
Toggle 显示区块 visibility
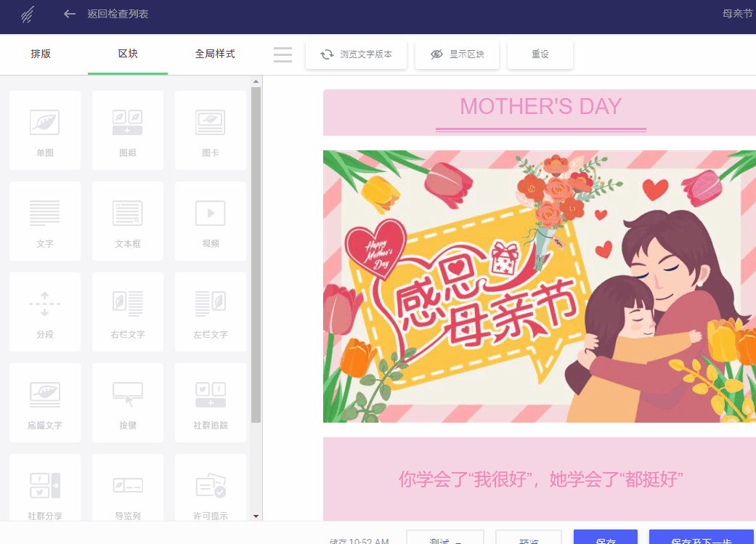point(457,54)
